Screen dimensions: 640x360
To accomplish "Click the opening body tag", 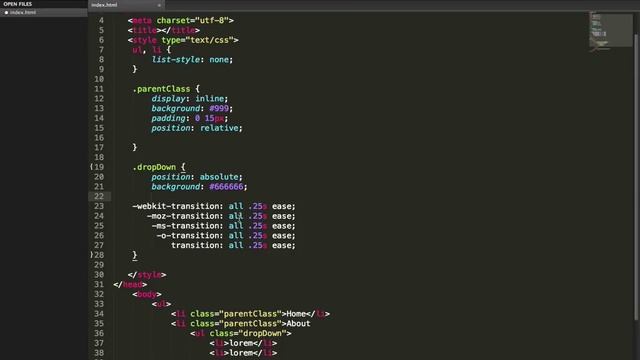I will point(147,294).
